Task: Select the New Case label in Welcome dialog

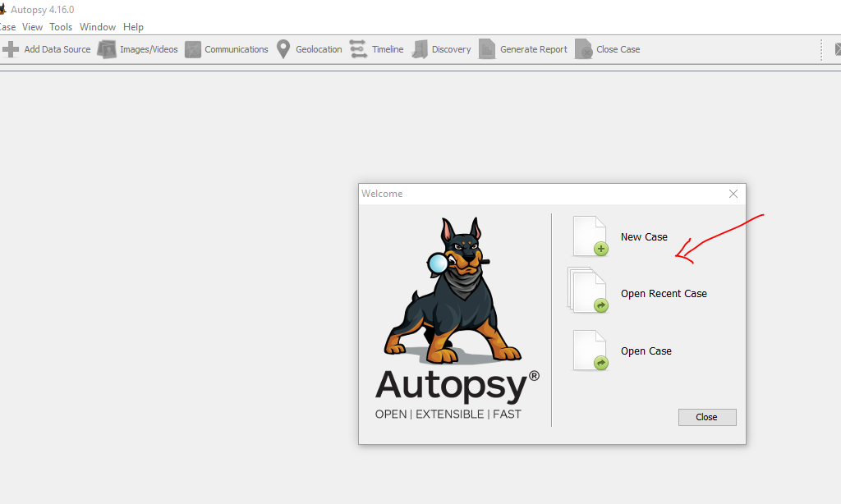Action: 644,237
